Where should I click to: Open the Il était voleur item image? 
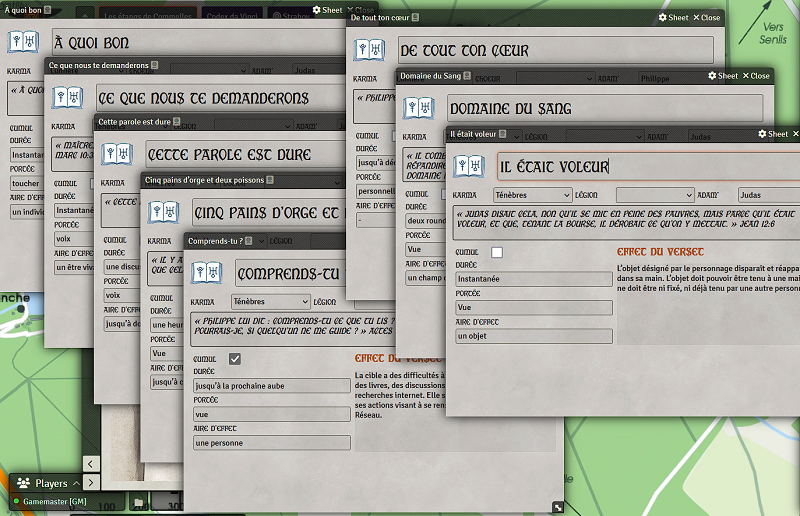coord(469,166)
